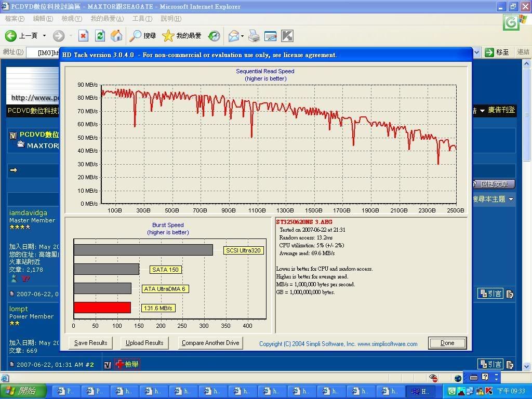Click the language bar keyboard icon
532x399 pixels.
tap(474, 377)
